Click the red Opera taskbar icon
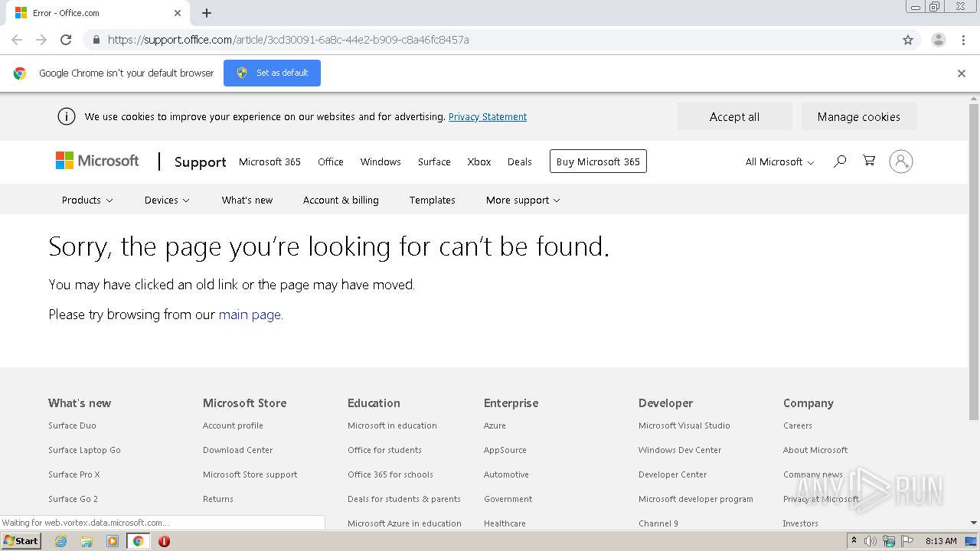The image size is (980, 551). pos(164,541)
